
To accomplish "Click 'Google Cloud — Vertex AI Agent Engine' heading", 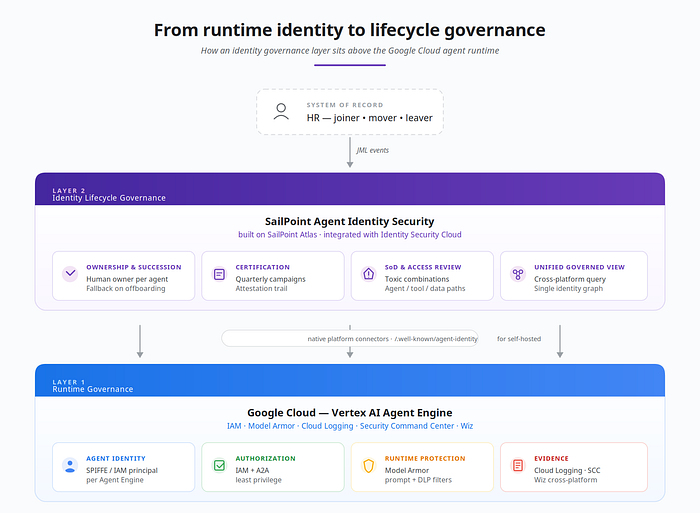I will (x=350, y=413).
